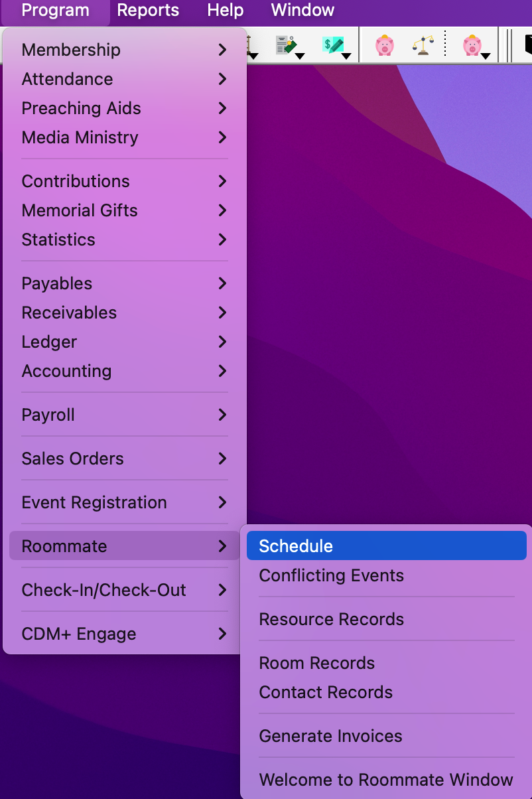The width and height of the screenshot is (532, 799).
Task: Open the Reports menu in menu bar
Action: tap(148, 10)
